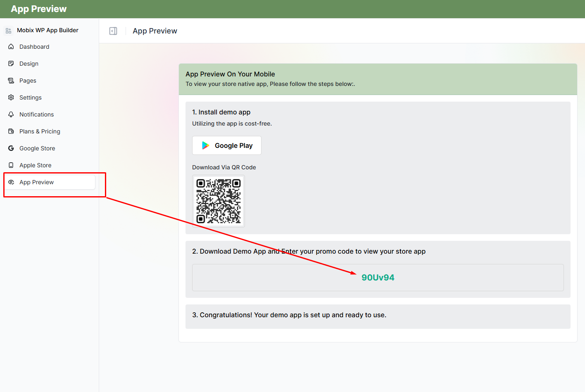This screenshot has height=392, width=585.
Task: Open Plans & Pricing in the sidebar
Action: click(x=50, y=131)
